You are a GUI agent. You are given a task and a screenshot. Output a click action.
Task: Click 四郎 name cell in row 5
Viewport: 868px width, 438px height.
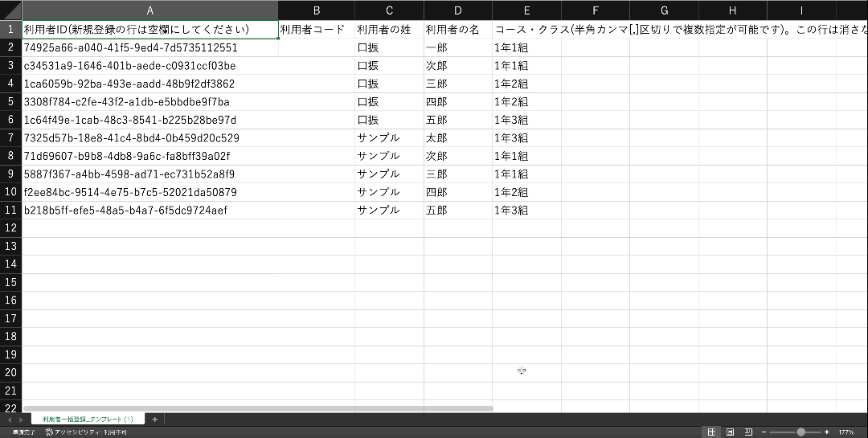point(458,102)
